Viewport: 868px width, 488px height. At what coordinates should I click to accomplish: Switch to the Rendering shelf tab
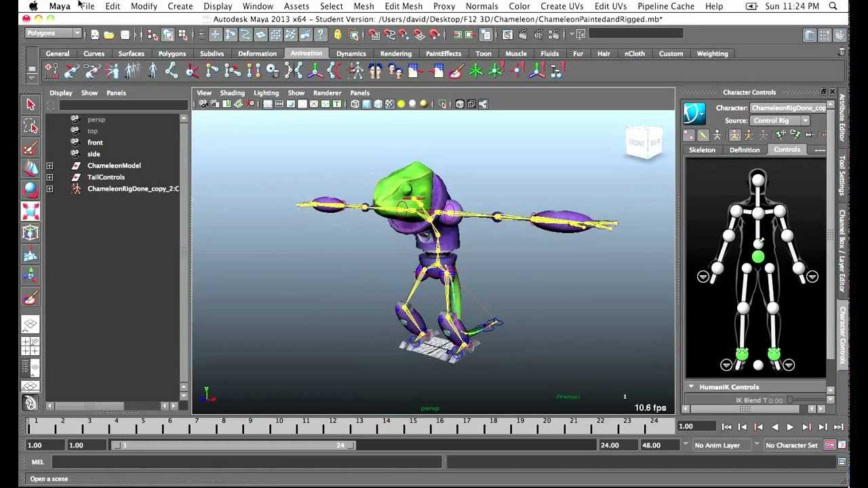click(x=395, y=54)
